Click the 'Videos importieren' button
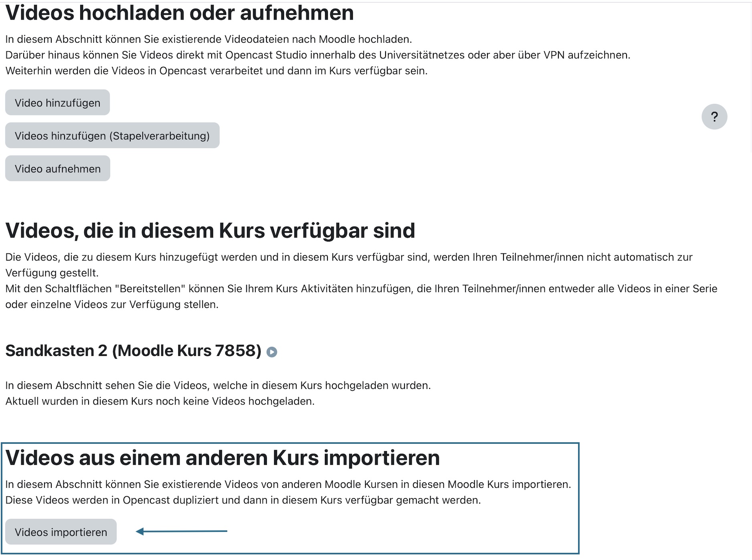The height and width of the screenshot is (560, 752). [x=61, y=532]
